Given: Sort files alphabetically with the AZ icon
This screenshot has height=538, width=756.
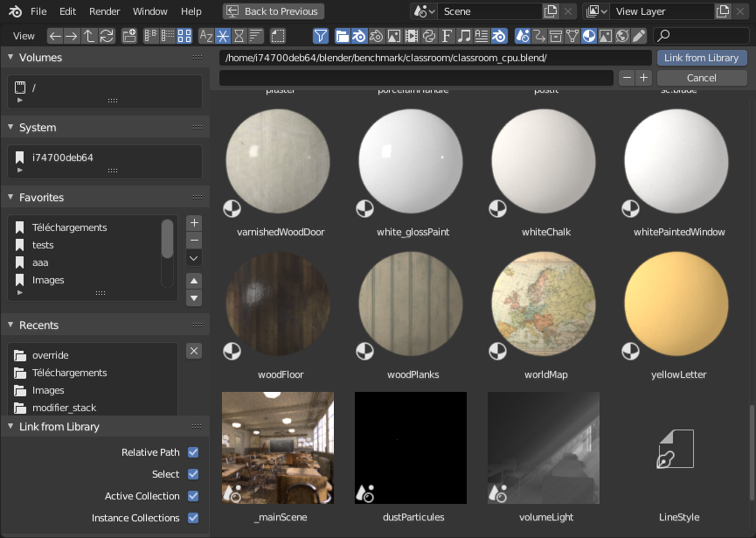Looking at the screenshot, I should [x=206, y=36].
